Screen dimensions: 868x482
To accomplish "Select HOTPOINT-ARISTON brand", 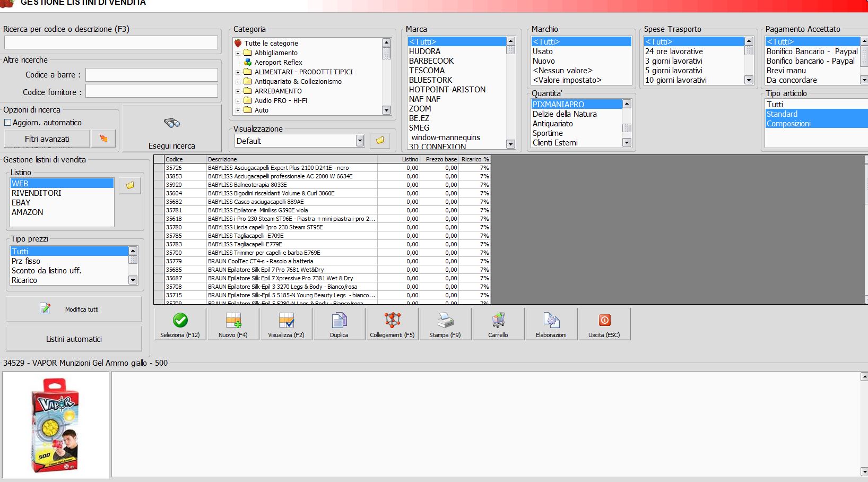I will (x=457, y=90).
